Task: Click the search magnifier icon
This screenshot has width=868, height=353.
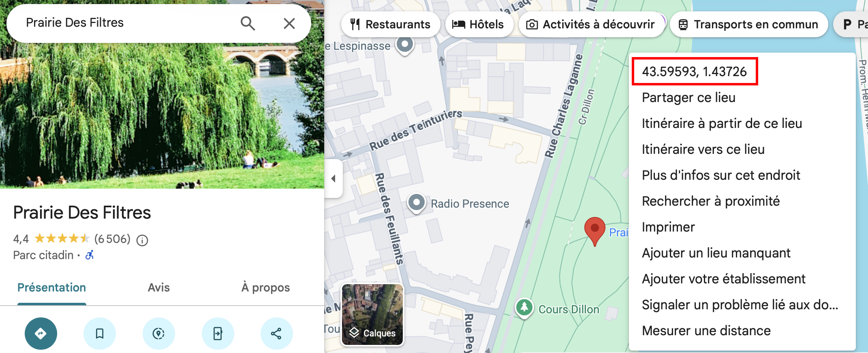Action: point(248,23)
